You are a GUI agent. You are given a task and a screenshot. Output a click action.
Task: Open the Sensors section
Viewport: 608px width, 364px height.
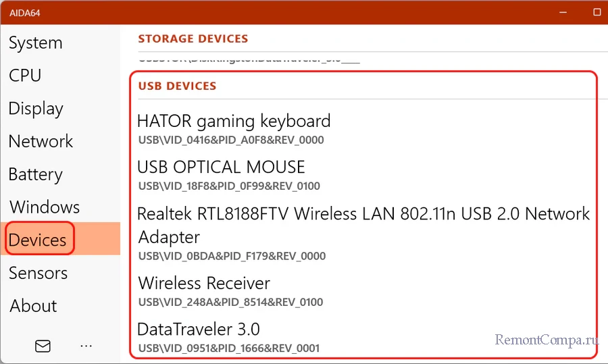(38, 273)
